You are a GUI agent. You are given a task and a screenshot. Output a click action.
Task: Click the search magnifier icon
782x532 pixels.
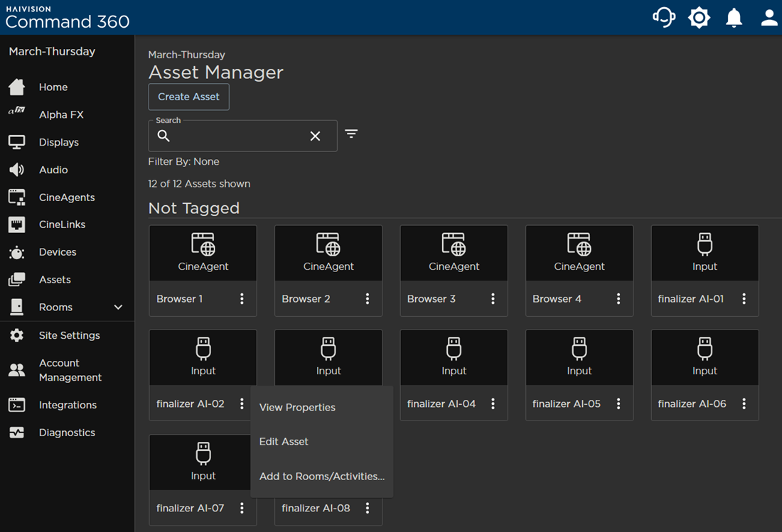coord(164,136)
